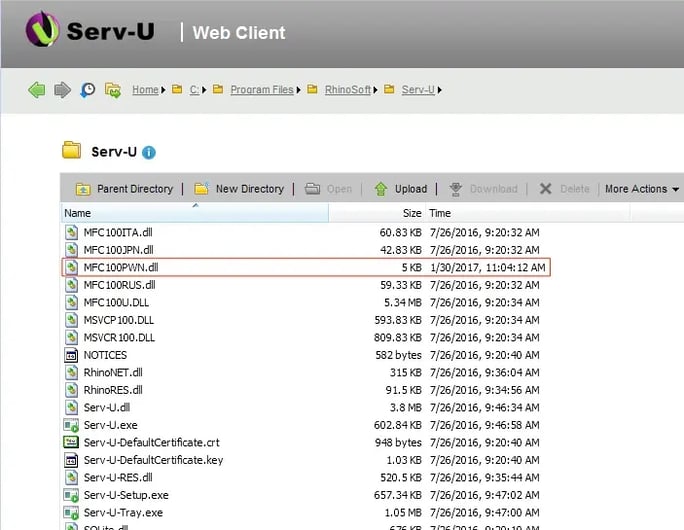The image size is (684, 530).
Task: Click the Serv-U folder info icon
Action: click(x=149, y=153)
